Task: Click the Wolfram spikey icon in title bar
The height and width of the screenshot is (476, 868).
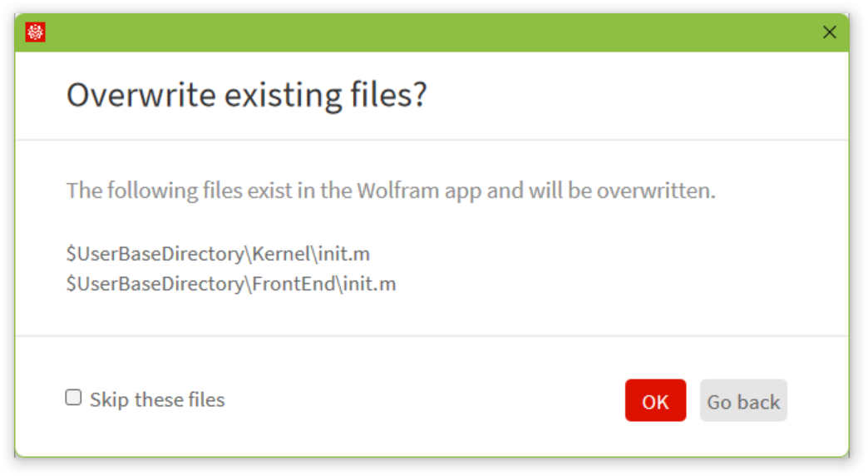Action: [36, 32]
